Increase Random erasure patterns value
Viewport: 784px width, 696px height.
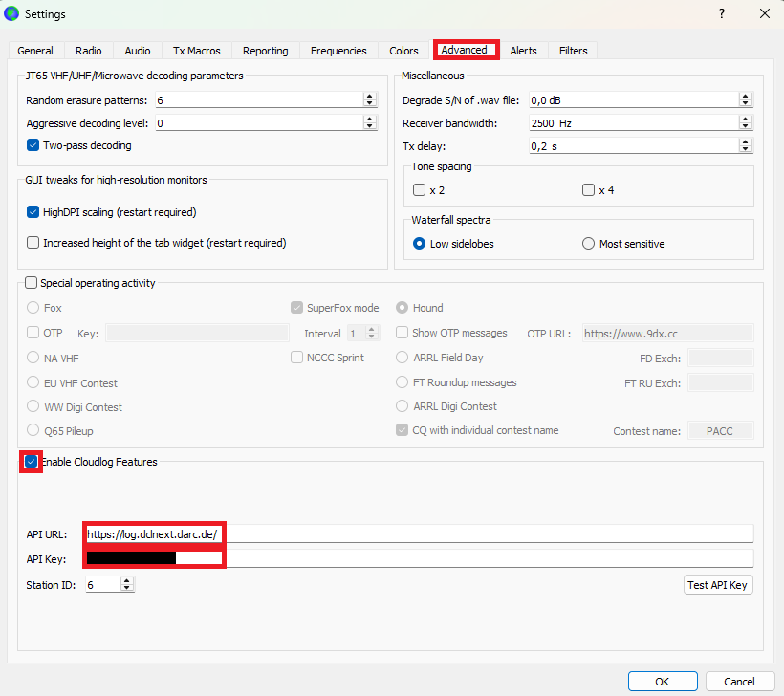pos(369,97)
